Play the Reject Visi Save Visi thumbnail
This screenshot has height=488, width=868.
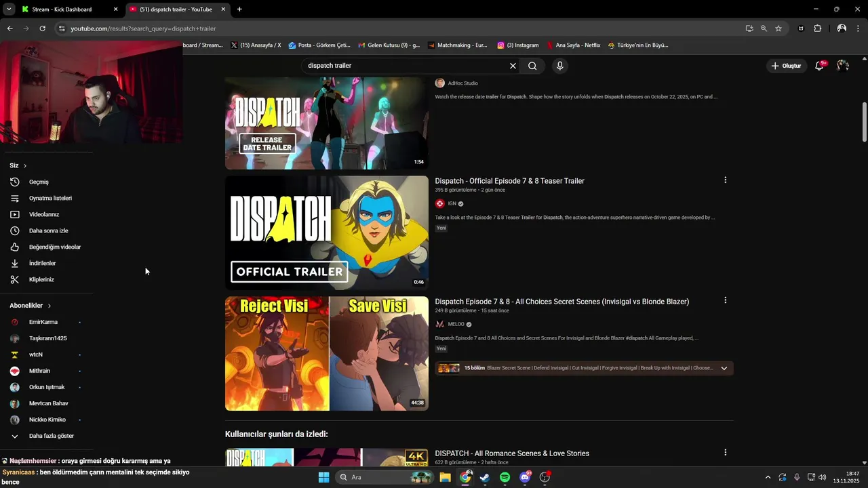point(327,353)
